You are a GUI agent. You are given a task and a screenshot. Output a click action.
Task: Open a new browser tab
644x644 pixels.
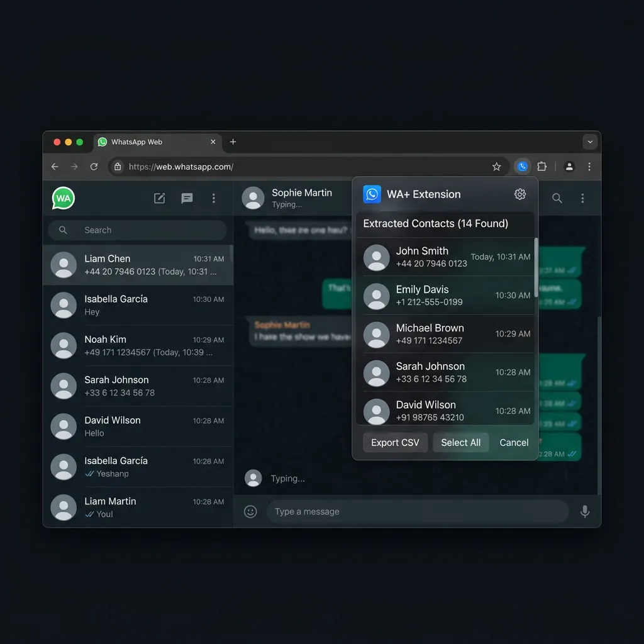pos(233,142)
